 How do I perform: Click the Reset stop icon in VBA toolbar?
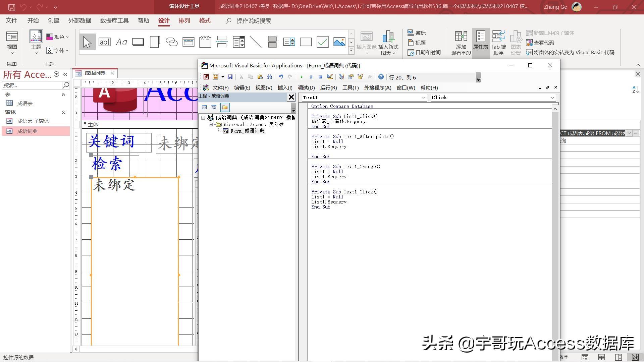pos(320,77)
